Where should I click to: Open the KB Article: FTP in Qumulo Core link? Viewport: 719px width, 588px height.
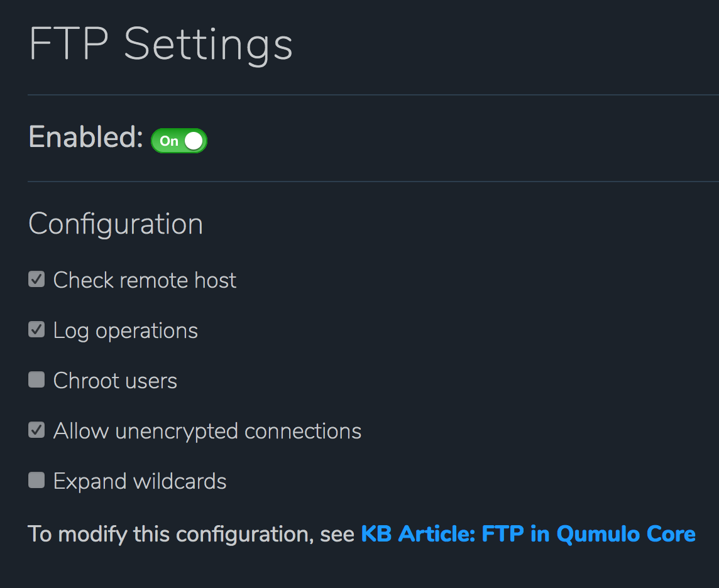528,534
